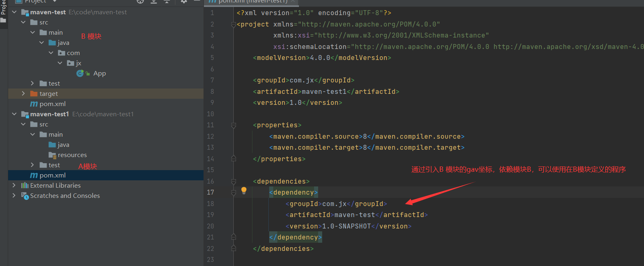Click Maven icon of maven-test pom.xml
Viewport: 644px width, 266px height.
click(34, 104)
